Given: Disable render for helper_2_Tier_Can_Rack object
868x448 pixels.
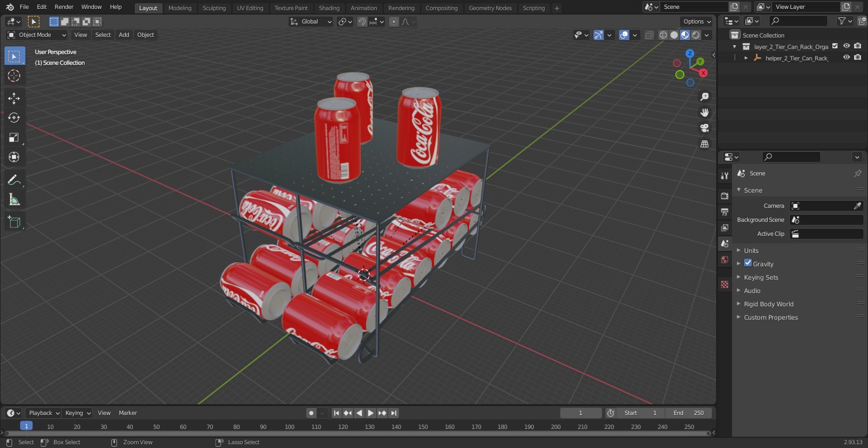Looking at the screenshot, I should 858,58.
